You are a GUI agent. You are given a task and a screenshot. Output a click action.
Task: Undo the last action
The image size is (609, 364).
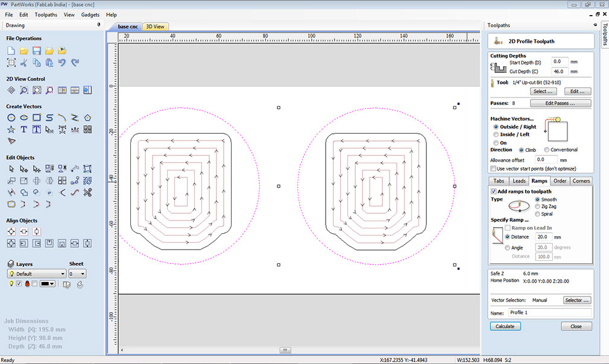[x=62, y=63]
